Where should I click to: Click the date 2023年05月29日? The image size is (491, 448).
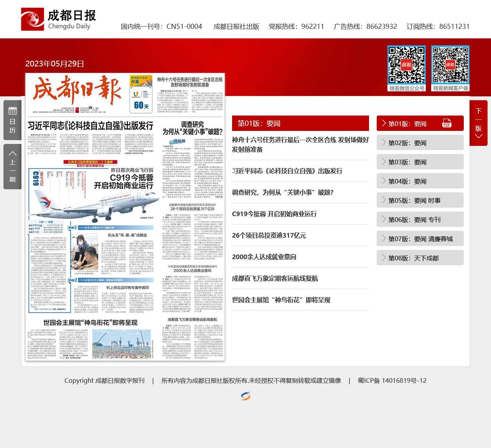pos(54,64)
